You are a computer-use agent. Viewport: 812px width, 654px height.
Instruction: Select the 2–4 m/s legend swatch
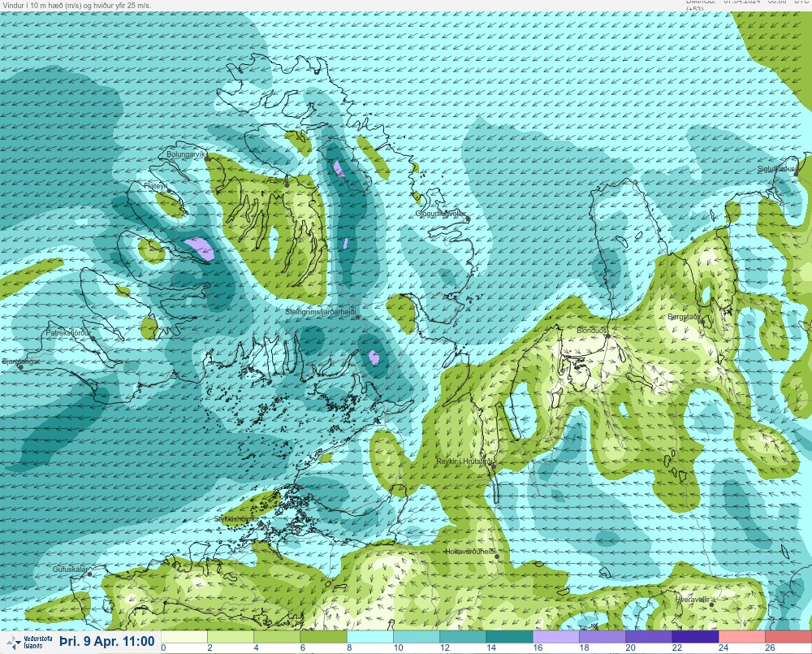click(x=231, y=636)
